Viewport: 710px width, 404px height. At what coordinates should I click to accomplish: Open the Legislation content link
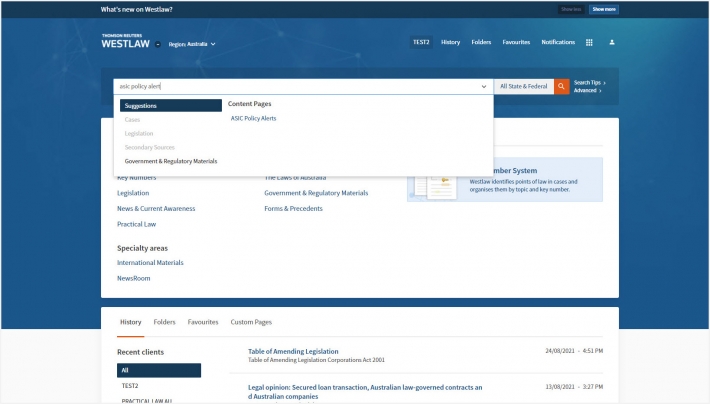coord(133,193)
